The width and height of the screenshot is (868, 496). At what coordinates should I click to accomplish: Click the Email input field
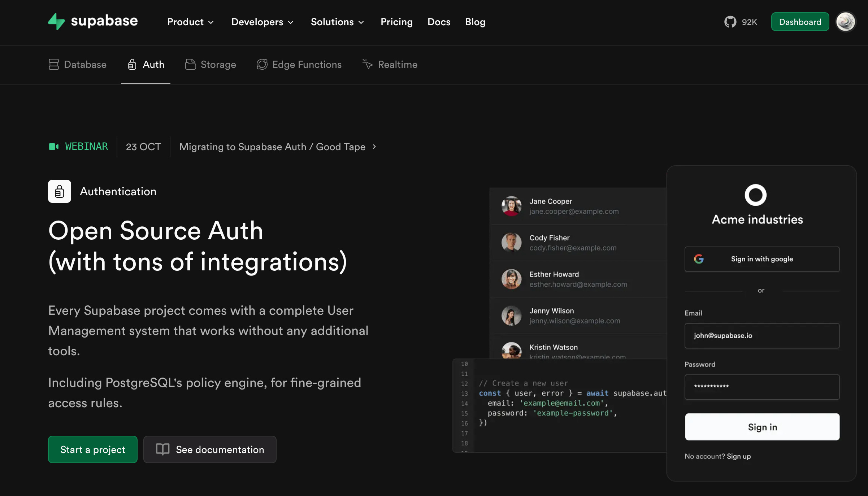click(x=762, y=336)
